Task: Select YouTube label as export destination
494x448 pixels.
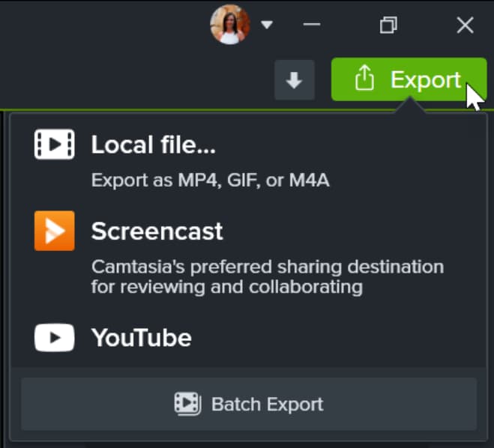Action: tap(141, 338)
